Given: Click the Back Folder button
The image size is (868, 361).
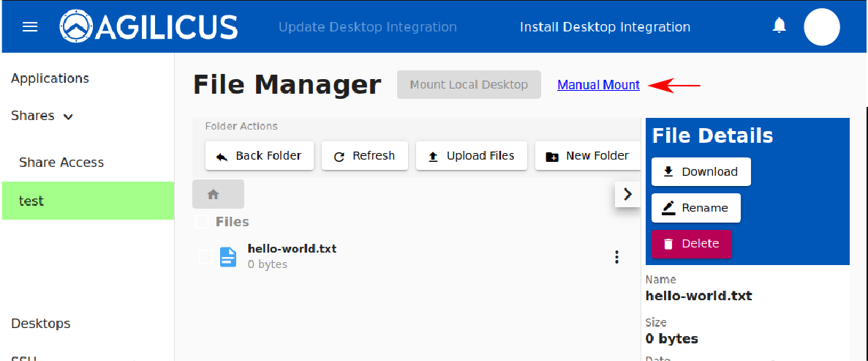Looking at the screenshot, I should point(260,156).
